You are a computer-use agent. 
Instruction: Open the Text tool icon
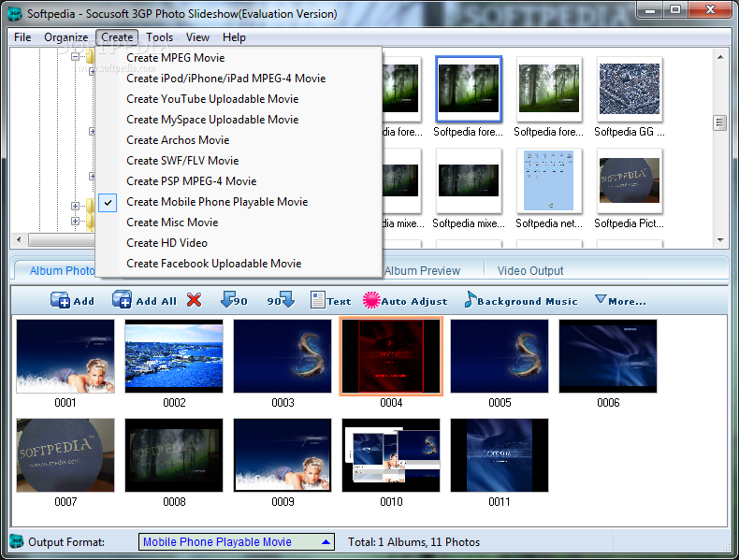coord(317,300)
